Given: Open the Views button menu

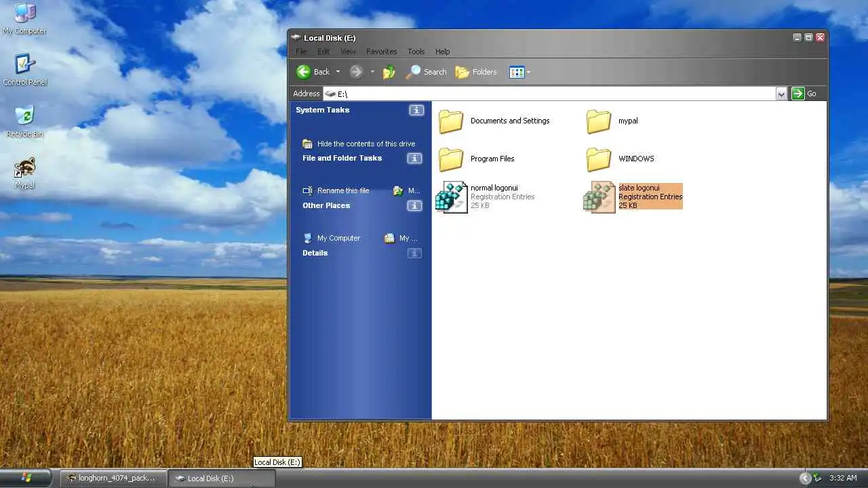Looking at the screenshot, I should tap(520, 72).
